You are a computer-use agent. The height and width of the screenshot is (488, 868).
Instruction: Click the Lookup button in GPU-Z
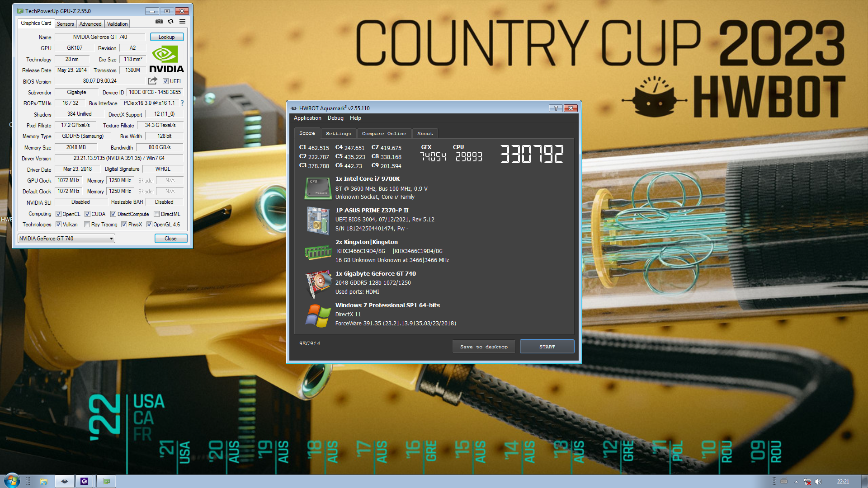(166, 37)
